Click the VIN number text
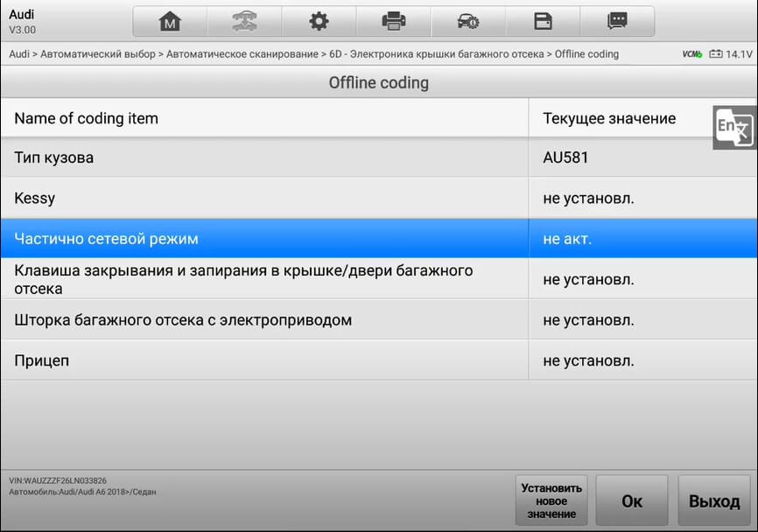This screenshot has width=758, height=532. [58, 480]
